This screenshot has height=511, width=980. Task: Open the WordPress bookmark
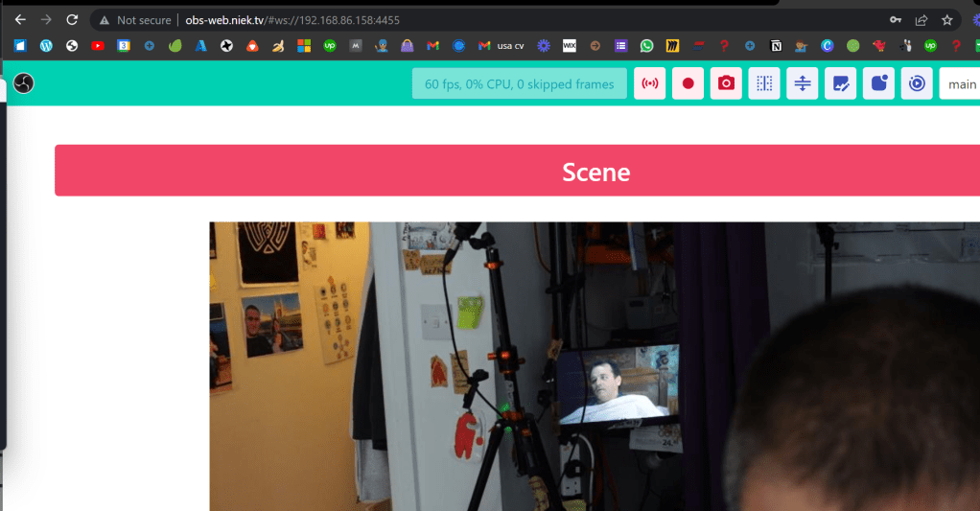click(x=46, y=46)
